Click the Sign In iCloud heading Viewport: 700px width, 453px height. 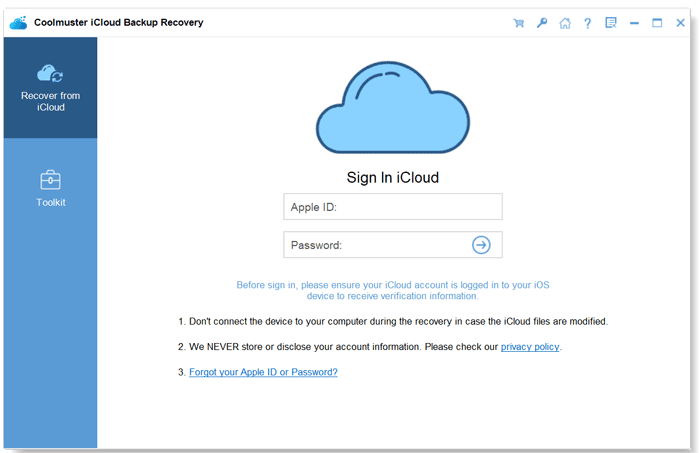pos(393,178)
